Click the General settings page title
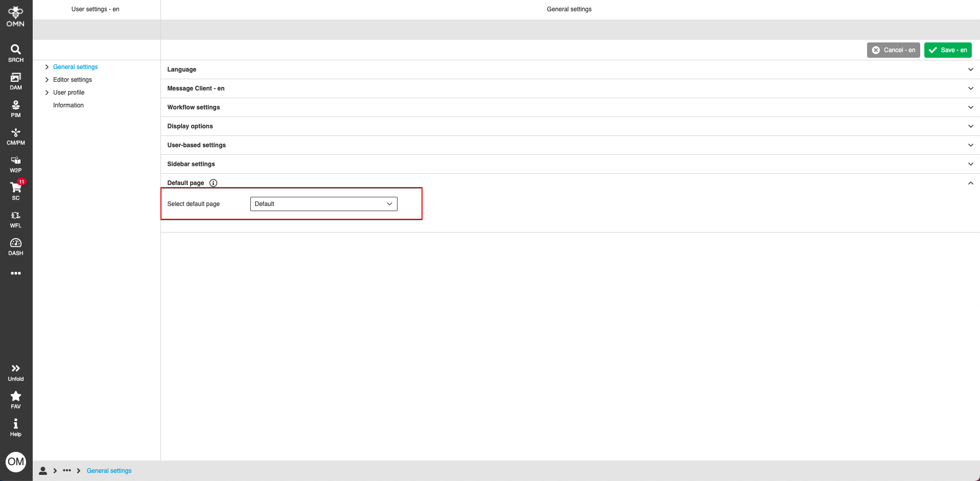Screen dimensions: 980x481 coord(569,9)
